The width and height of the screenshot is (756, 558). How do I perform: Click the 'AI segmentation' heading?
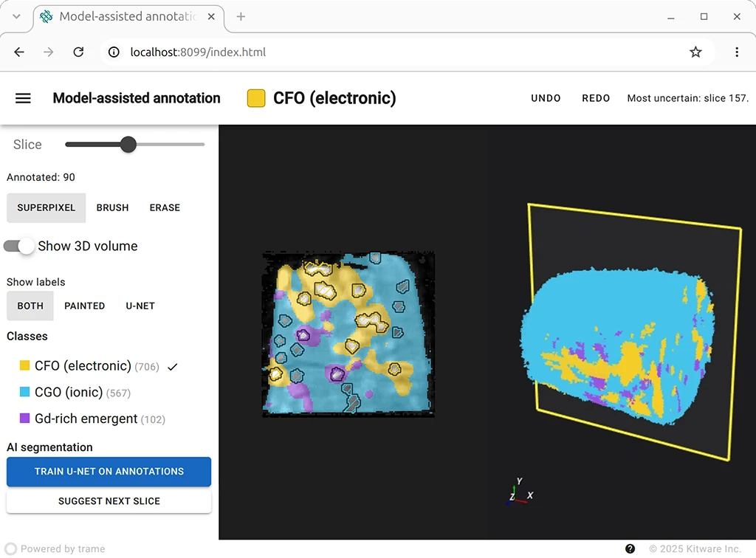pos(49,447)
